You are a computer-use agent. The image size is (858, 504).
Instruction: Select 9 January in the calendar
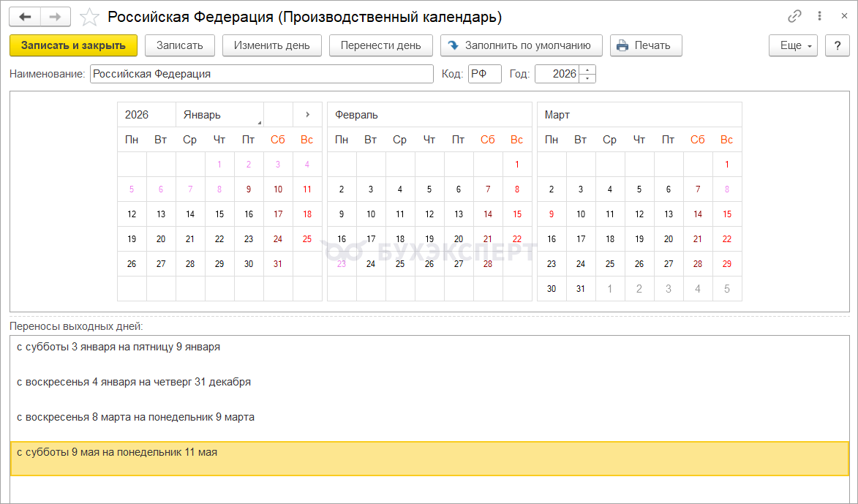249,189
